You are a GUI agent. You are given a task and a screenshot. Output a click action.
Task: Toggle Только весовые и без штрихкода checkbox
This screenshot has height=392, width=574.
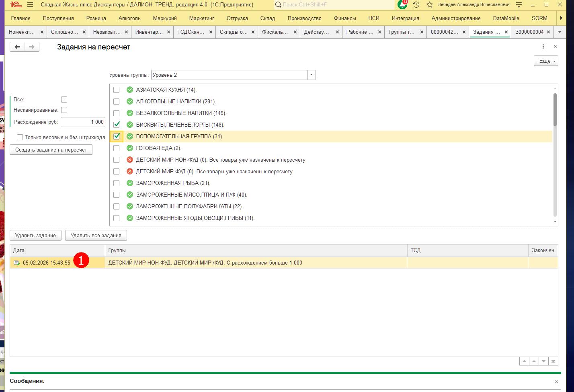[20, 138]
